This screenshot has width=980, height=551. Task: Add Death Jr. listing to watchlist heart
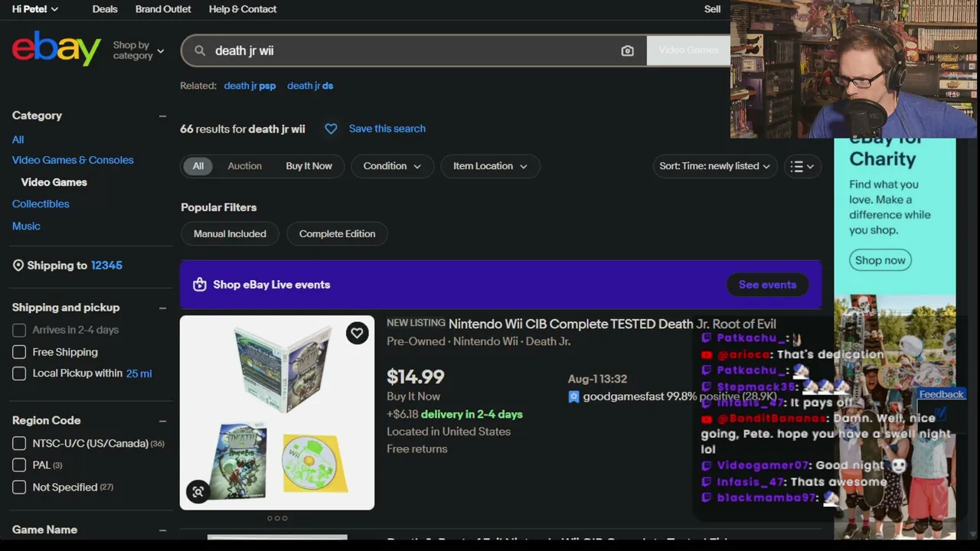coord(357,333)
